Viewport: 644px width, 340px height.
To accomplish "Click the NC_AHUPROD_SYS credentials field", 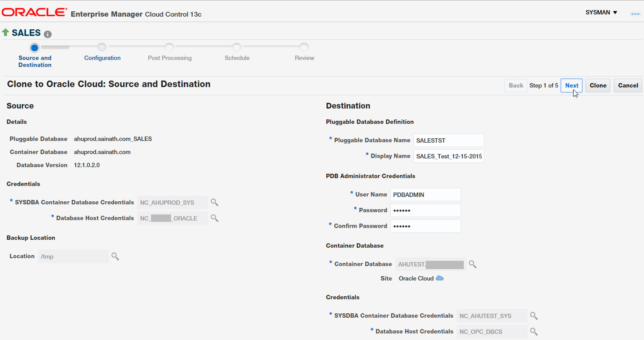I will [173, 203].
